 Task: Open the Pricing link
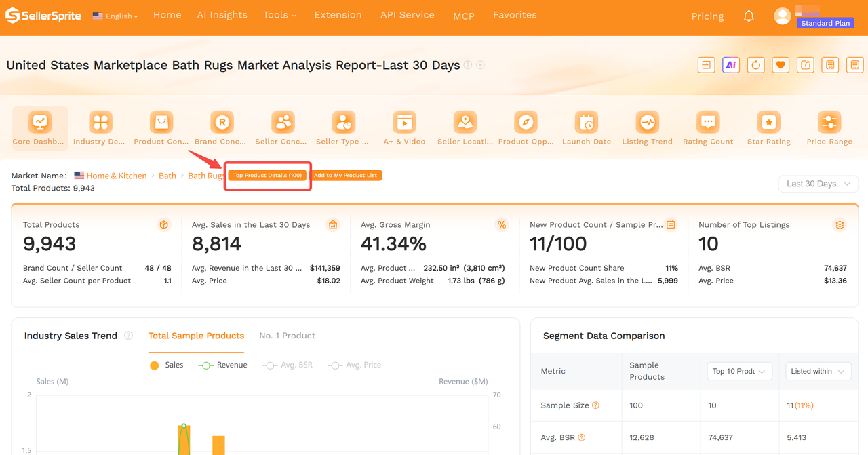click(x=707, y=16)
